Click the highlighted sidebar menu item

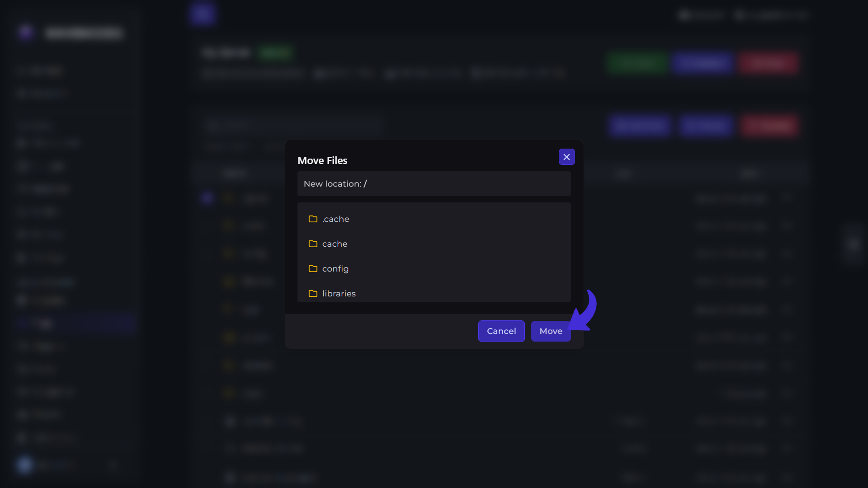click(x=75, y=324)
